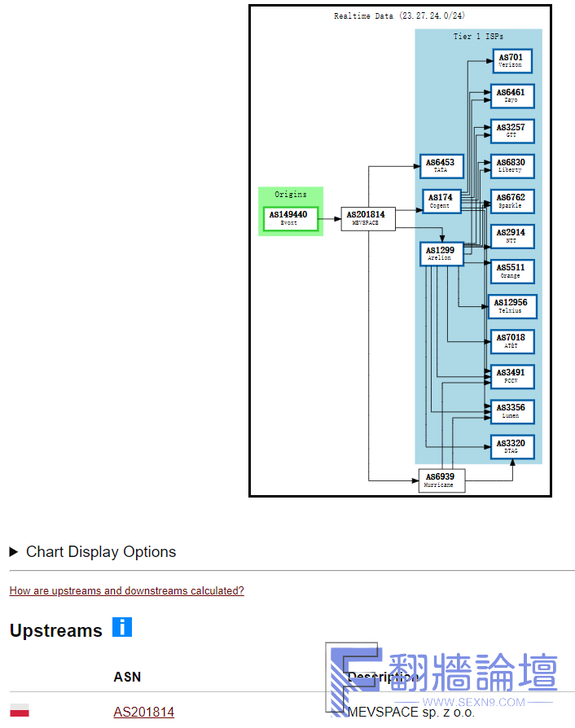Click the Upstreams section heading

click(x=55, y=630)
